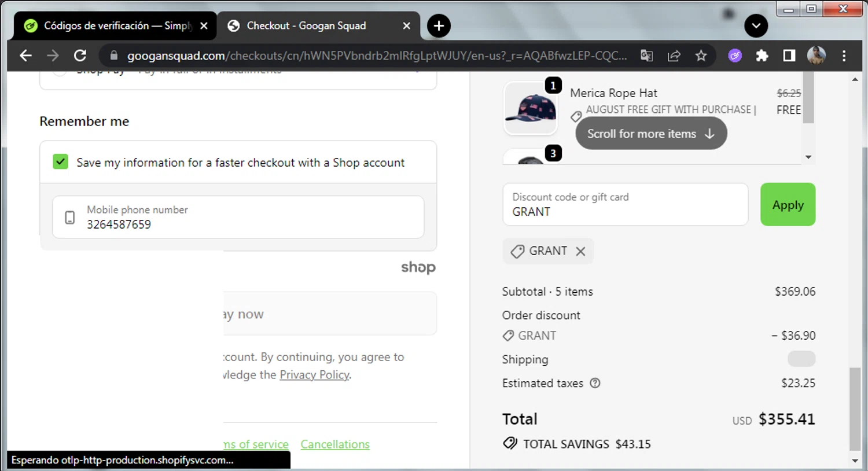Uncheck Save my information checkbox
Image resolution: width=868 pixels, height=471 pixels.
pyautogui.click(x=60, y=161)
